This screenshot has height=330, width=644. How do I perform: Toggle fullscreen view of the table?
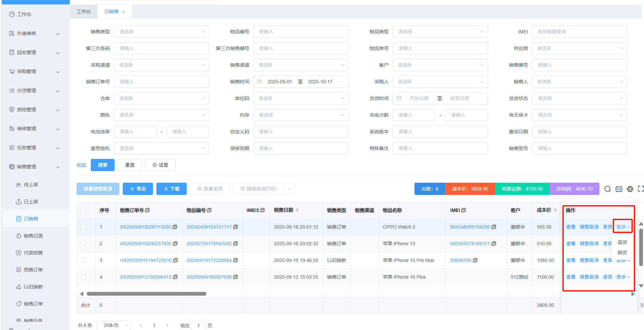(641, 189)
